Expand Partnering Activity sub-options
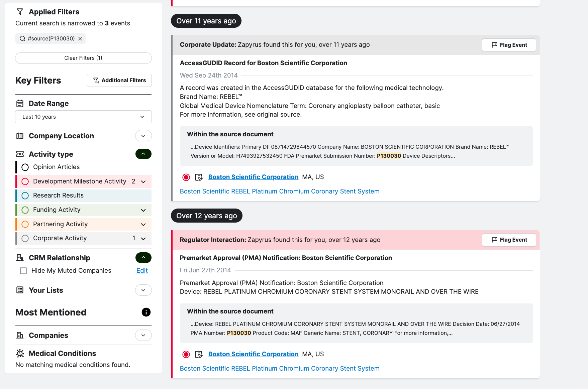 click(143, 225)
